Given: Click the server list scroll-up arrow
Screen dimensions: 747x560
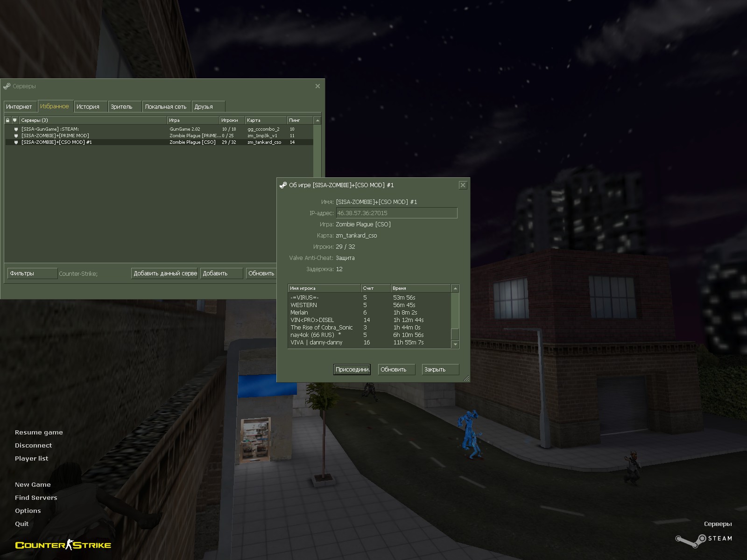Looking at the screenshot, I should pyautogui.click(x=317, y=120).
